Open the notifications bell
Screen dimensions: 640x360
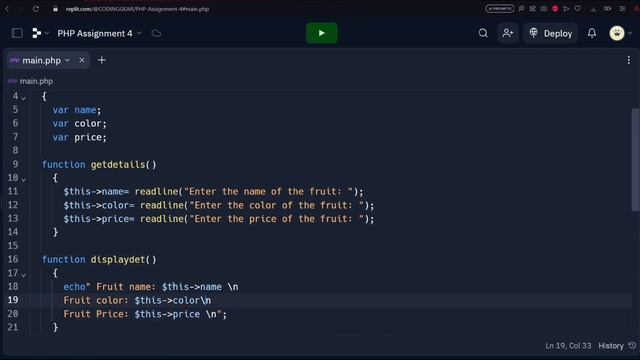point(592,33)
